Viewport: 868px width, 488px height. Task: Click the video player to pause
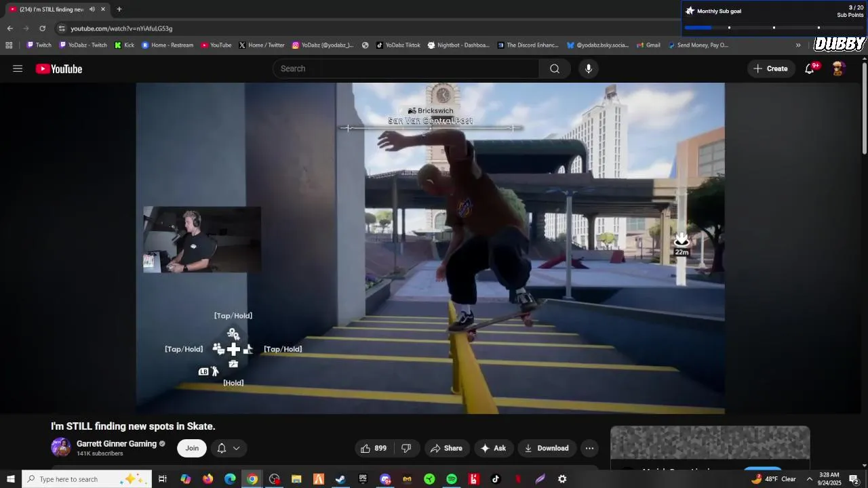tap(430, 248)
